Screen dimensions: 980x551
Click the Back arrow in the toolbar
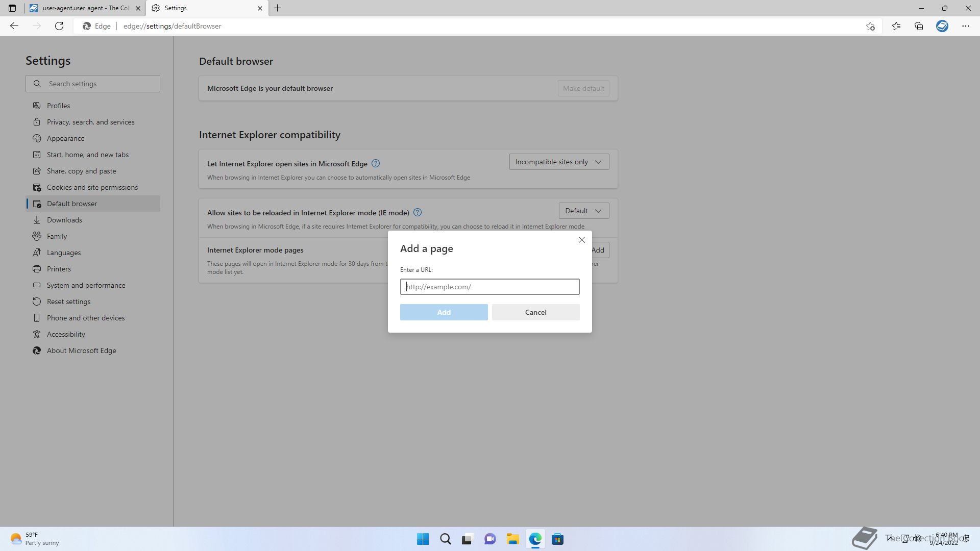(x=14, y=26)
